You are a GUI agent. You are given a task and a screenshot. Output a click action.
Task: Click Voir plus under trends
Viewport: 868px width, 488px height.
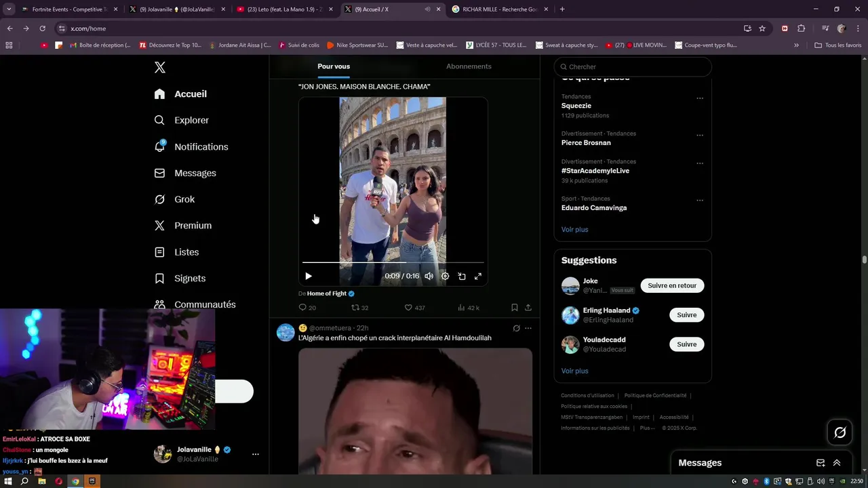point(575,230)
